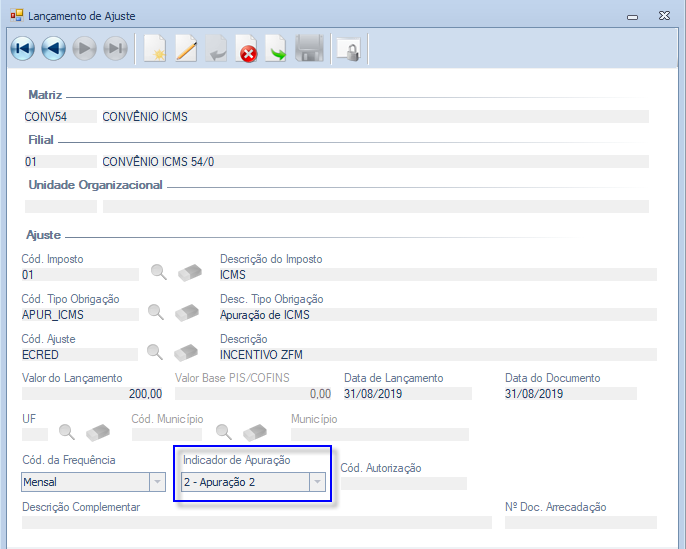The width and height of the screenshot is (686, 549).
Task: Click Data do Documento date field
Action: coord(570,394)
